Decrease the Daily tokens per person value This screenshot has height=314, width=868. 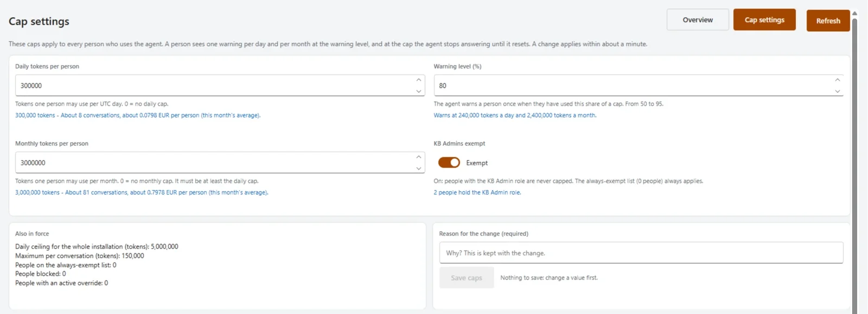(x=419, y=91)
